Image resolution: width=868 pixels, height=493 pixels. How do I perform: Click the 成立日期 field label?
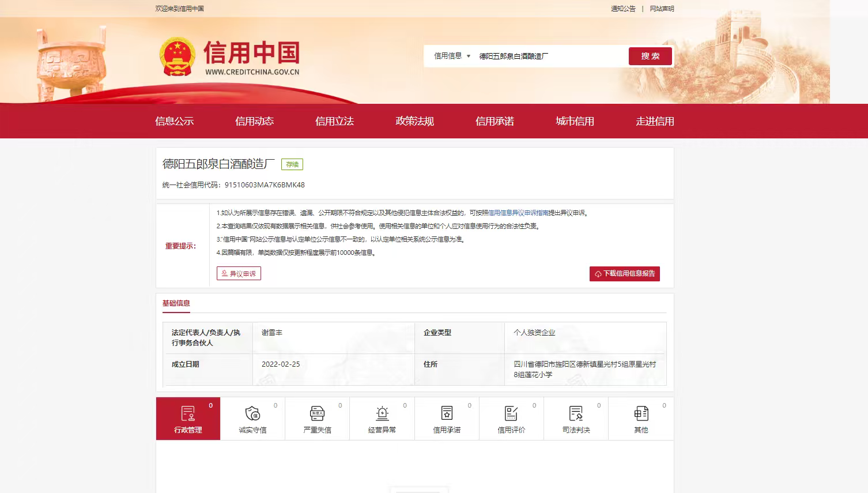point(185,364)
